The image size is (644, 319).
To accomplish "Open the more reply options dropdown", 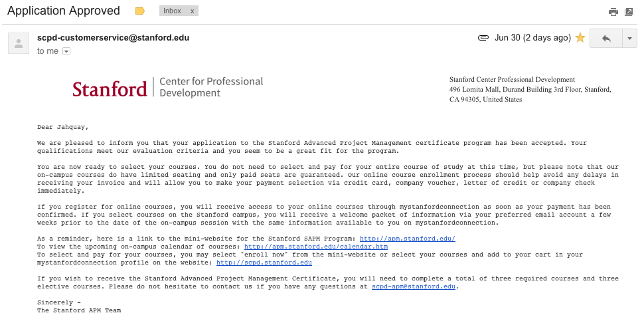I will (x=629, y=39).
